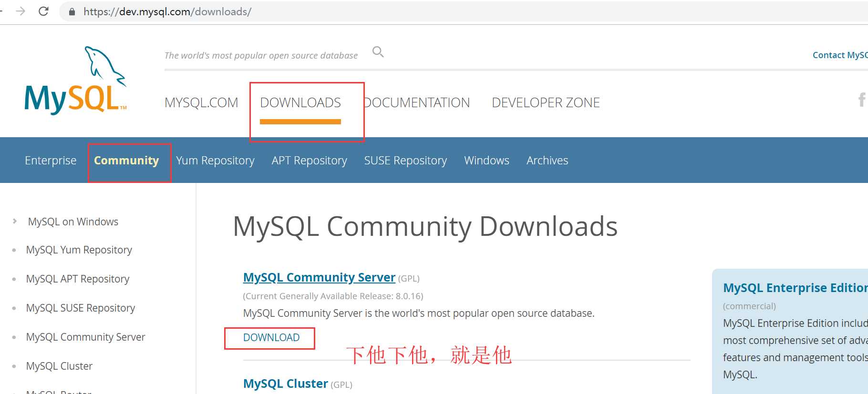Click 'Current Generally Available Release: 8.0.16' text

tap(333, 296)
